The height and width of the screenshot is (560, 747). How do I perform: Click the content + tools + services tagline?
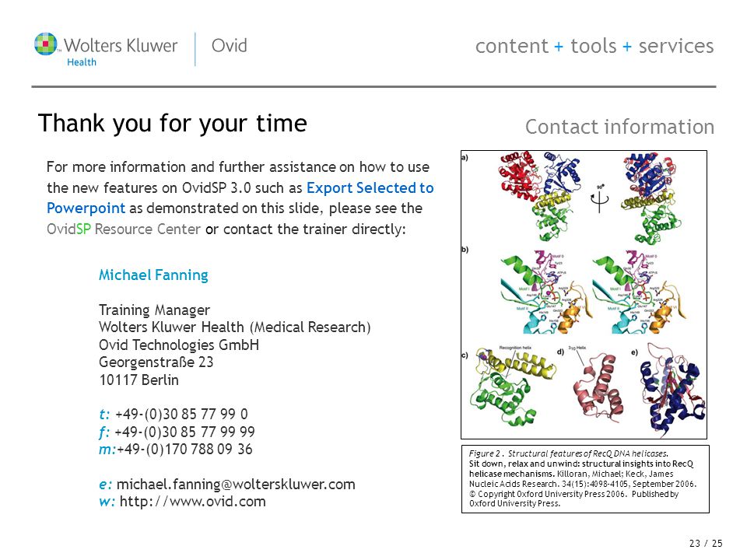(594, 46)
